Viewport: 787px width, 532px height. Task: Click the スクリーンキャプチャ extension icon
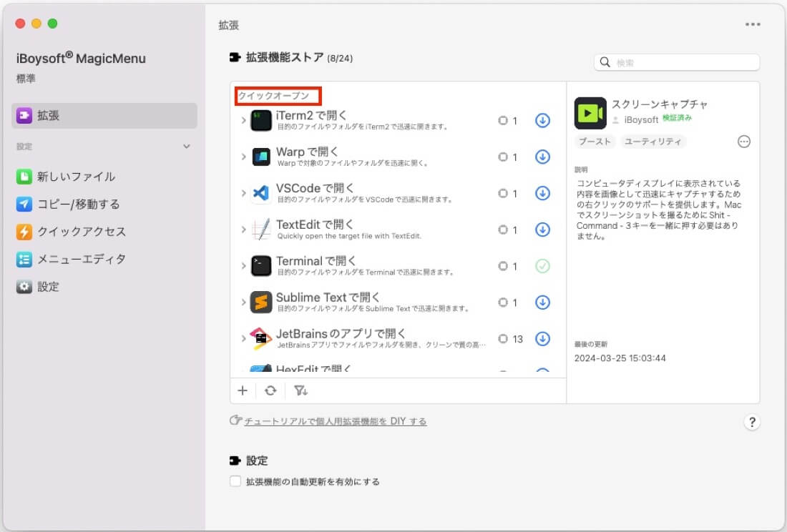[x=590, y=113]
